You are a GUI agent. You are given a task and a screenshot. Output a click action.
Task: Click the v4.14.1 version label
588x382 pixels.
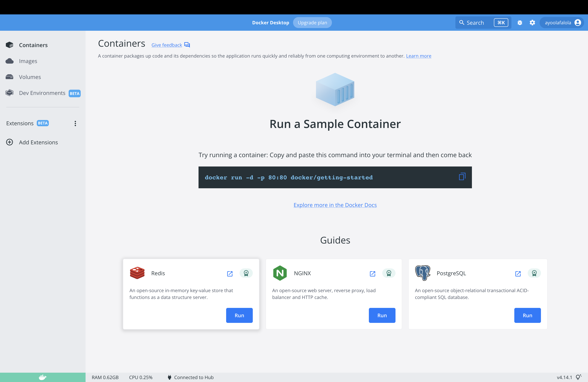tap(564, 377)
